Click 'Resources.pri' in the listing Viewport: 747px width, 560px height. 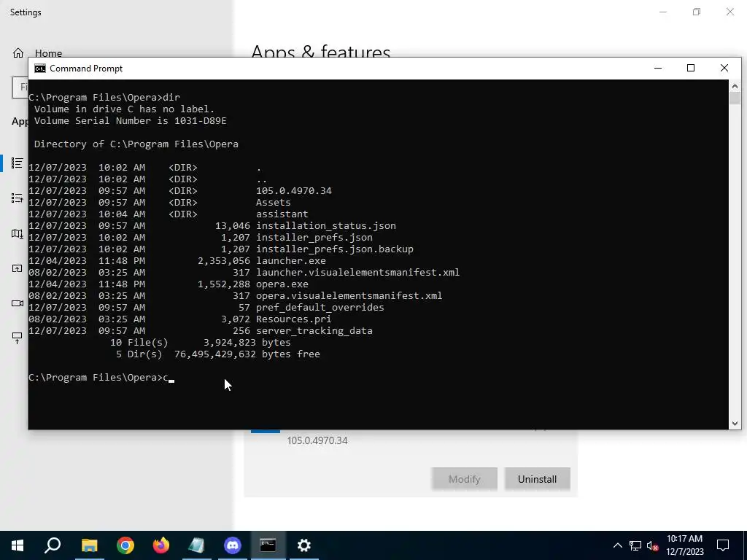click(293, 319)
